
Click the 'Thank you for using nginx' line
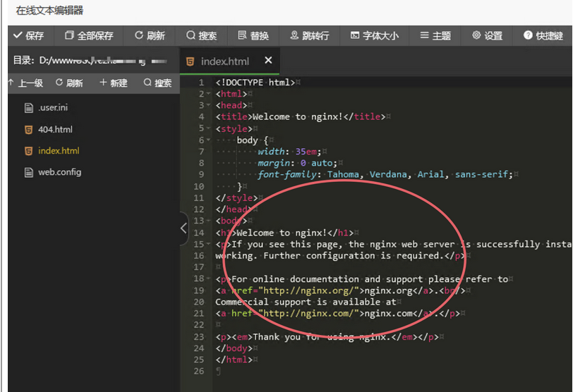pyautogui.click(x=327, y=337)
